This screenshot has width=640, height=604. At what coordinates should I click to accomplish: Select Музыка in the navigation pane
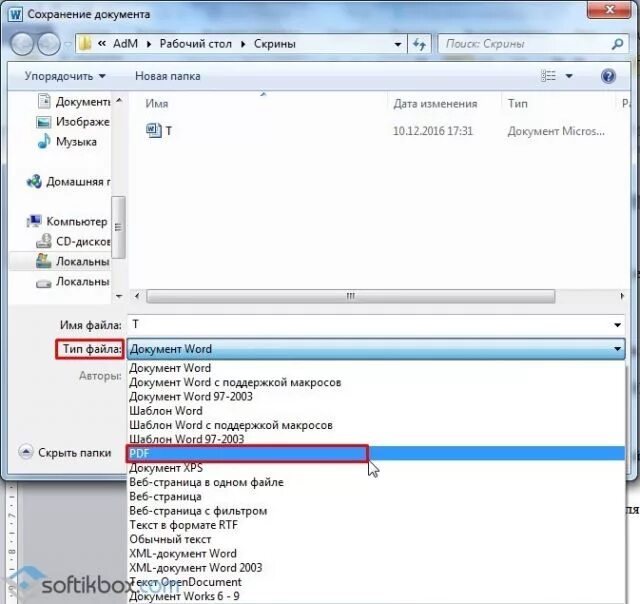[x=67, y=142]
